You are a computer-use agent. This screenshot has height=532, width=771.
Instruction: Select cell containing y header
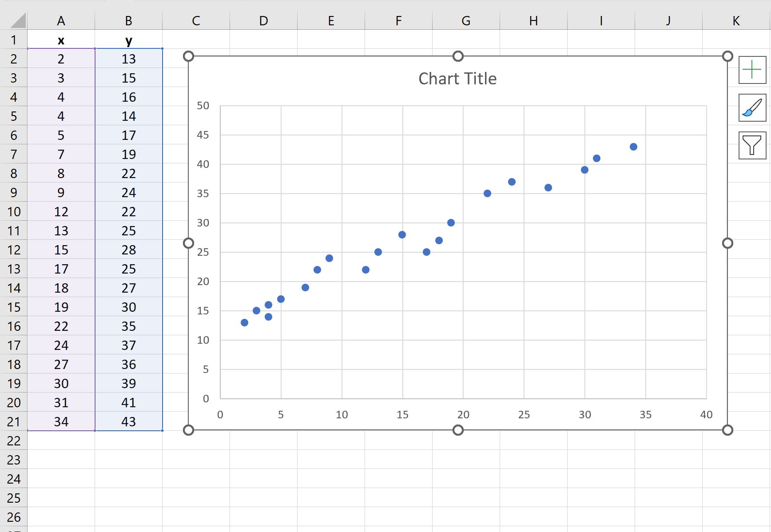click(128, 40)
